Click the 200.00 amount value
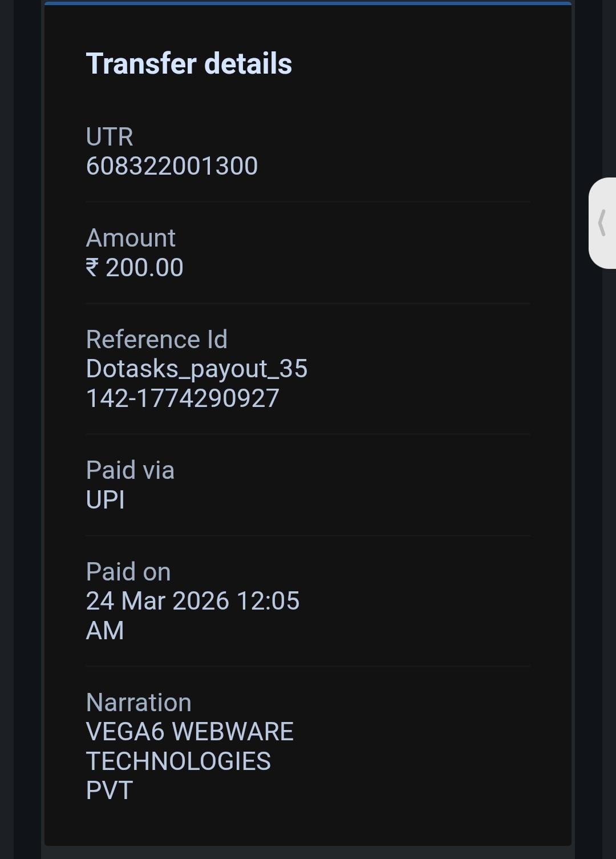This screenshot has height=859, width=616. point(144,268)
